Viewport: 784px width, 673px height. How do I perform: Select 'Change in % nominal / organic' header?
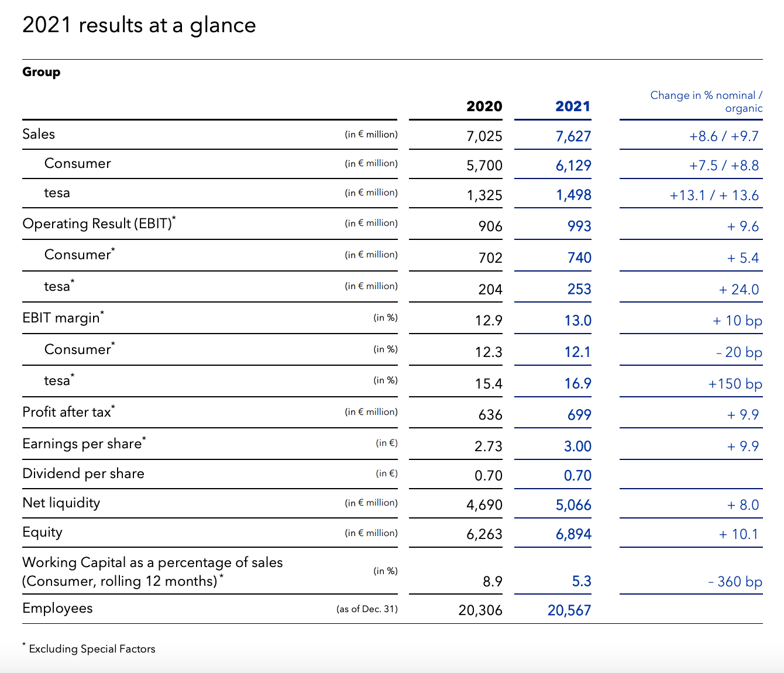(x=706, y=101)
